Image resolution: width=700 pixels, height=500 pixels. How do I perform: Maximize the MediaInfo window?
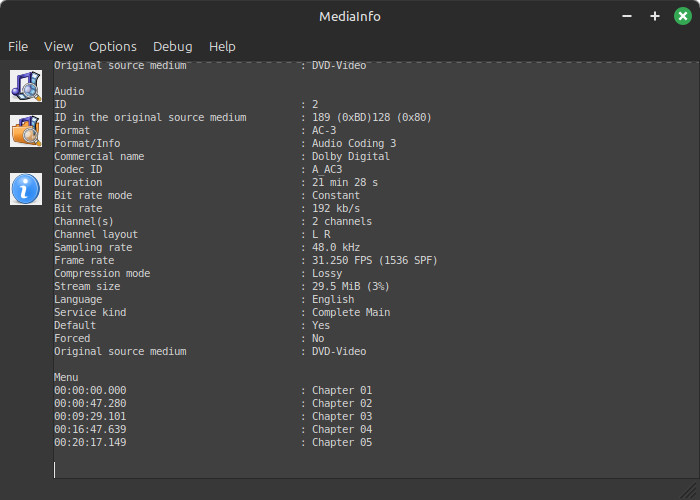pos(655,16)
